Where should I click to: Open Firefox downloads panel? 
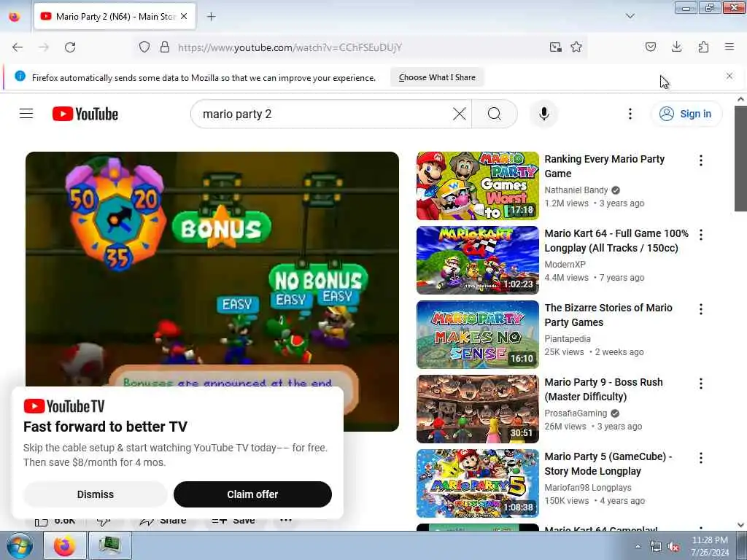click(x=676, y=47)
